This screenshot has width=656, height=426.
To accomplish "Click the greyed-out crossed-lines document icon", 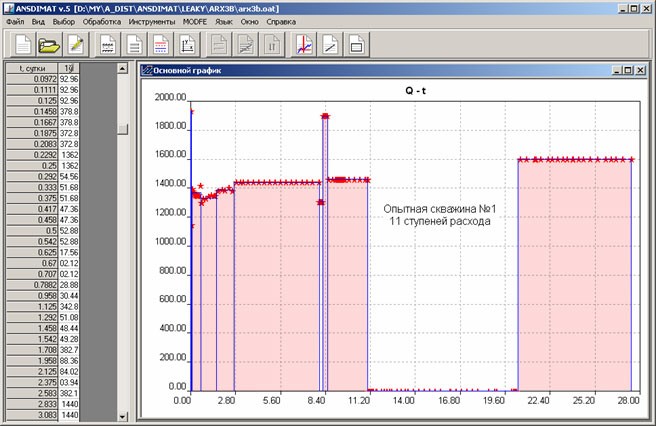I will (245, 44).
